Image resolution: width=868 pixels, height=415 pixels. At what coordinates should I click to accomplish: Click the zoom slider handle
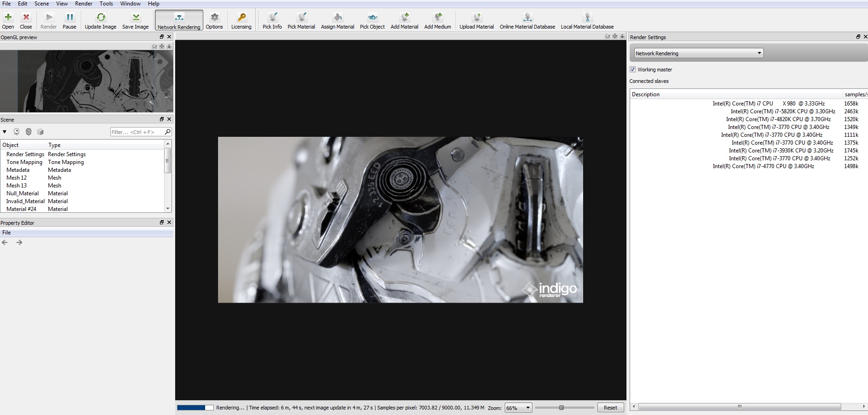561,408
